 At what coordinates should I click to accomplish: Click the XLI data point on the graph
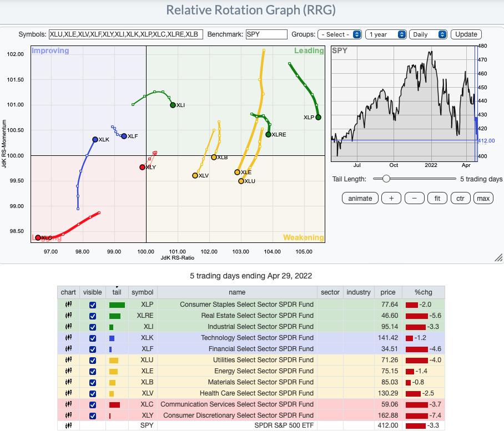(173, 105)
